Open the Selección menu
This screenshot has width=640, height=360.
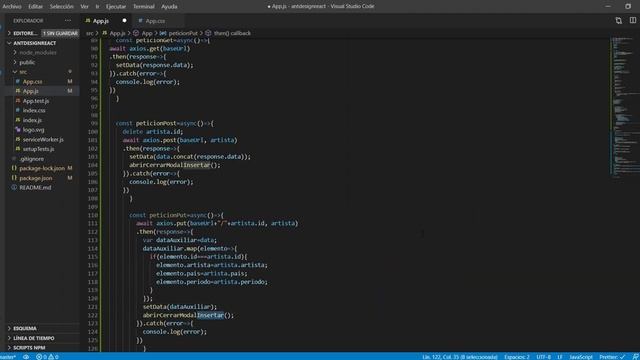click(x=62, y=7)
